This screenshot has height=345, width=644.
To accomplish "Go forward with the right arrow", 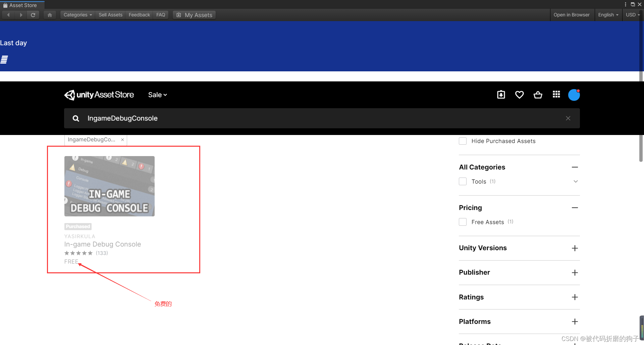I will pos(21,15).
